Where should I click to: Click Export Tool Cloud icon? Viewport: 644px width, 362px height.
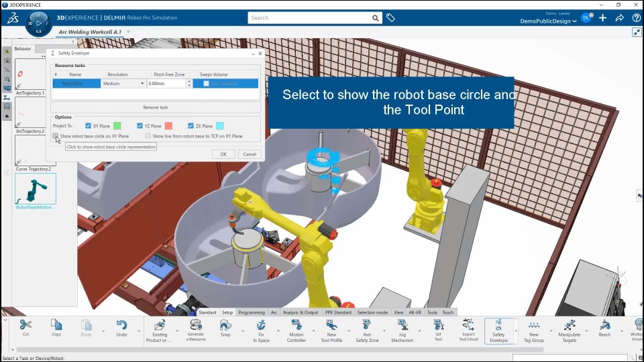point(468,330)
